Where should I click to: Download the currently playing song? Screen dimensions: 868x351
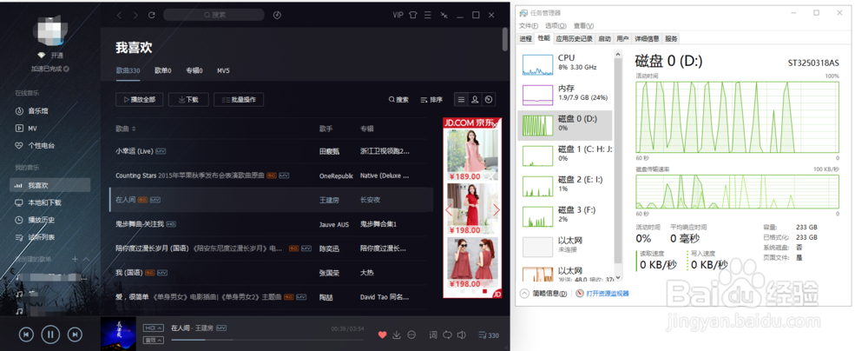[397, 334]
